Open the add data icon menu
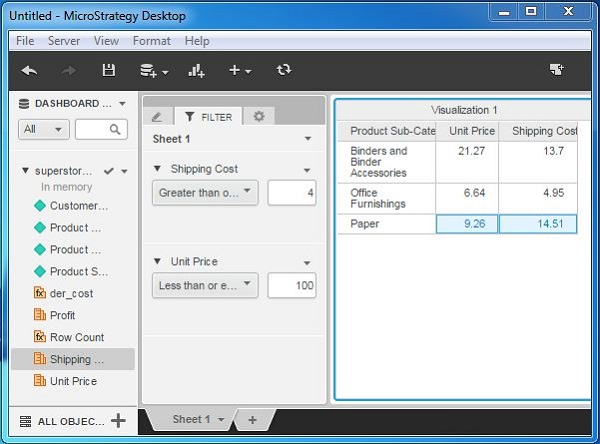600x444 pixels. 152,70
